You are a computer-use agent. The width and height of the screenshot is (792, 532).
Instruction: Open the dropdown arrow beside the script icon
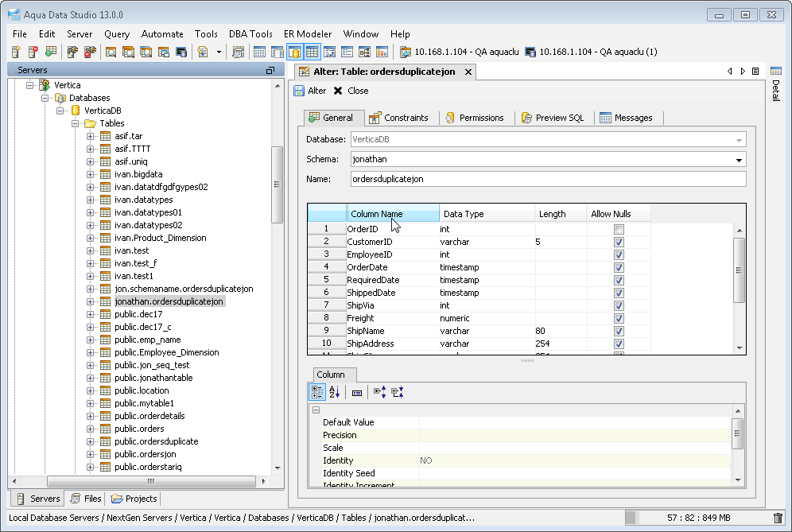tap(219, 52)
